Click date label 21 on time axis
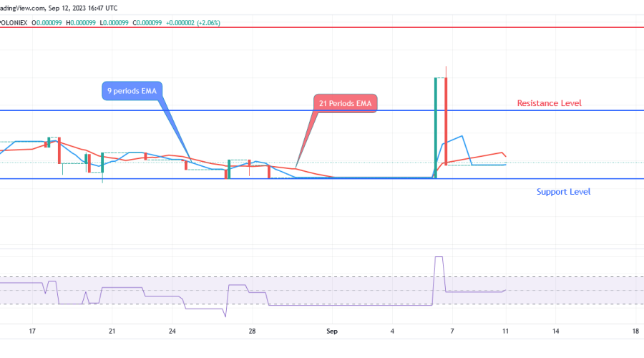 point(112,332)
